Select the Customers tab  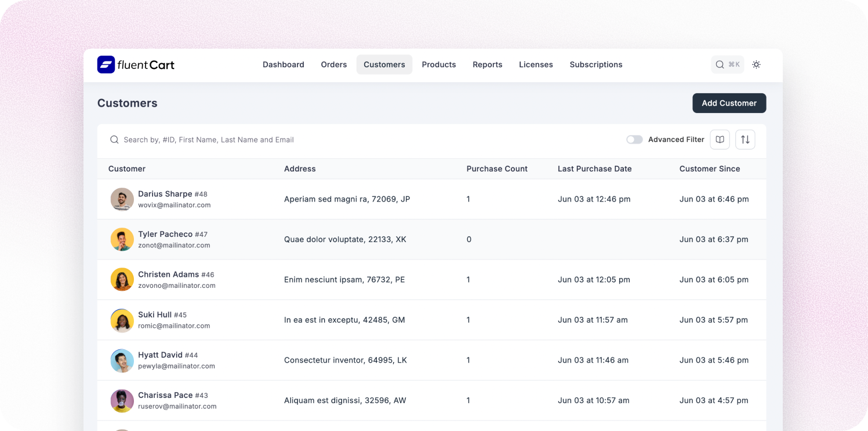pyautogui.click(x=384, y=64)
